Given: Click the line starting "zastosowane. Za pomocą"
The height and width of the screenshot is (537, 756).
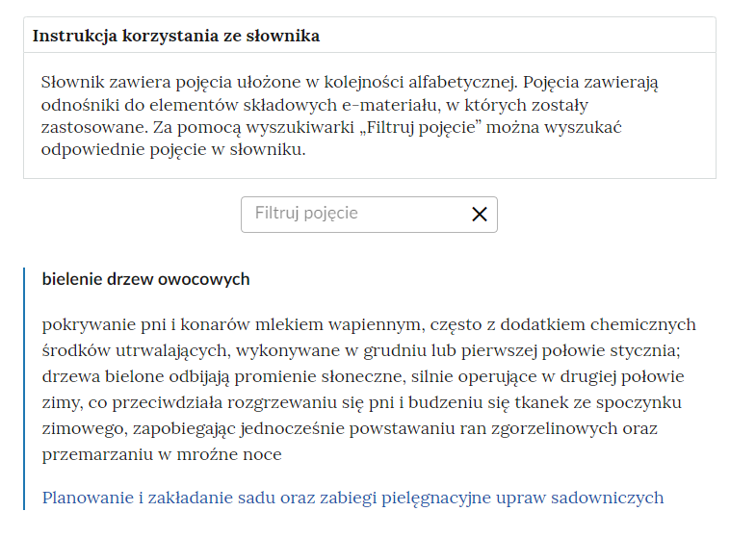Looking at the screenshot, I should [331, 128].
